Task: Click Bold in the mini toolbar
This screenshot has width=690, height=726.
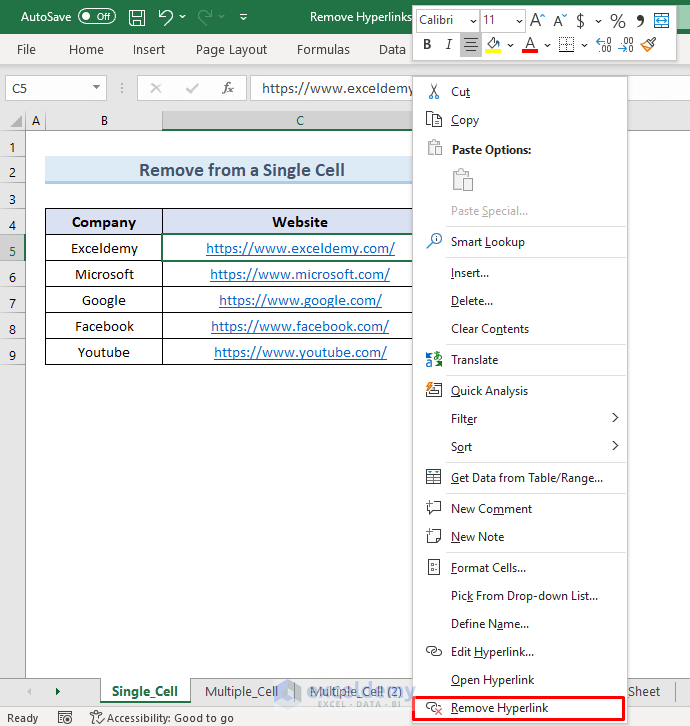Action: click(x=428, y=44)
